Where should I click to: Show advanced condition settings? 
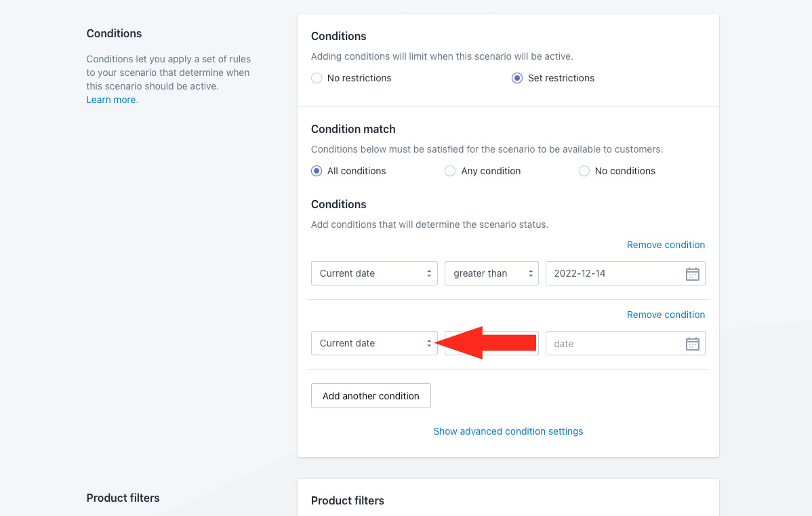pos(508,431)
